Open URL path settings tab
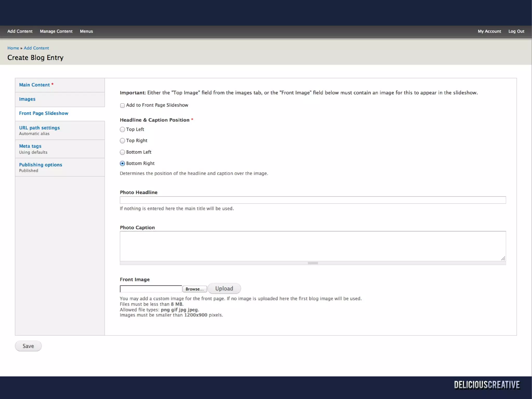Image resolution: width=532 pixels, height=399 pixels. point(39,128)
